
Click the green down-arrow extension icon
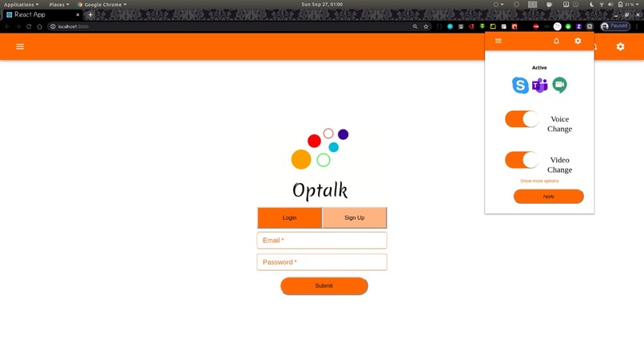click(x=482, y=26)
